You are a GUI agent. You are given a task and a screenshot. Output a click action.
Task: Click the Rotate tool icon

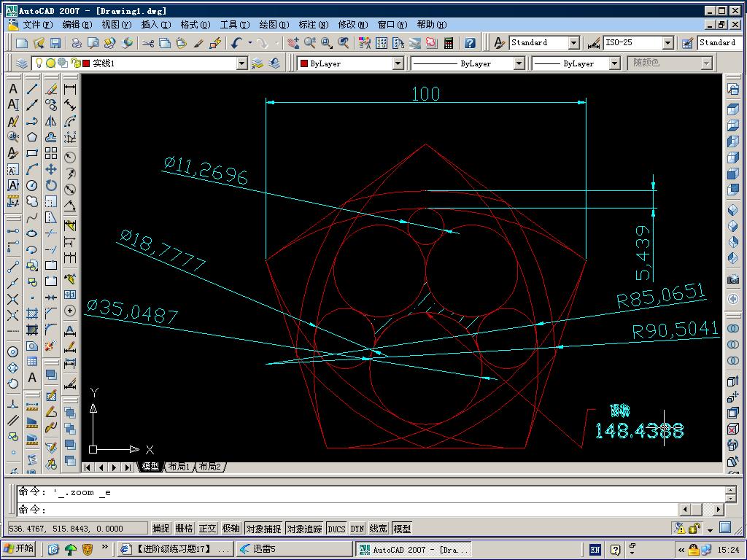(51, 185)
